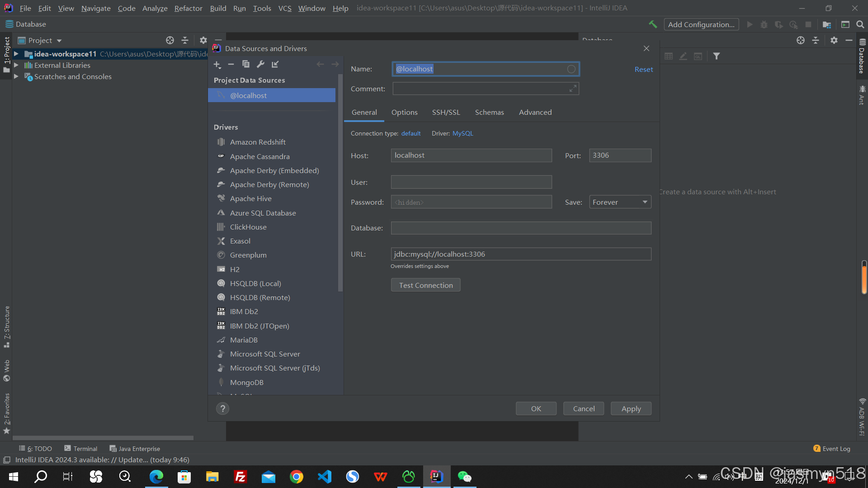Click the filter funnel icon in Database panel
This screenshot has width=868, height=488.
click(x=717, y=56)
